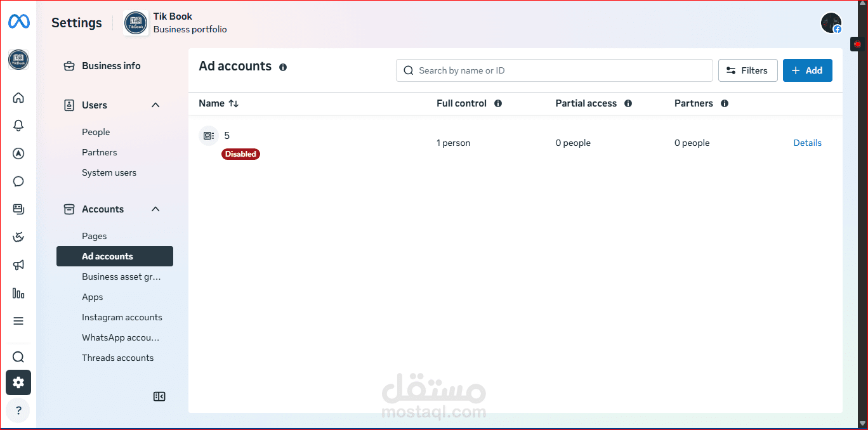Collapse the Accounts section
The width and height of the screenshot is (868, 430).
[155, 209]
